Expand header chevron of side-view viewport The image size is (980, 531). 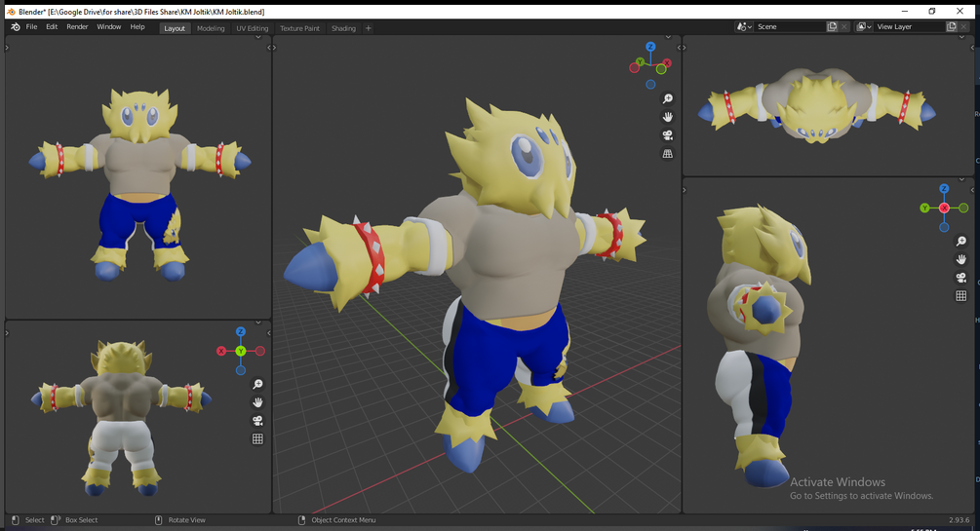click(961, 180)
